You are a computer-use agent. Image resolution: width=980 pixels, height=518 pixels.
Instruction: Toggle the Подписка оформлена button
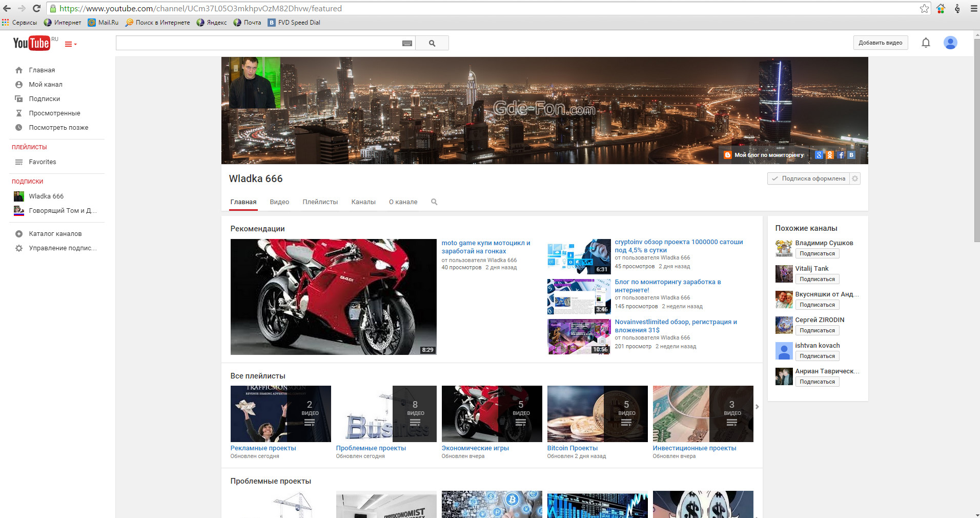(x=808, y=178)
